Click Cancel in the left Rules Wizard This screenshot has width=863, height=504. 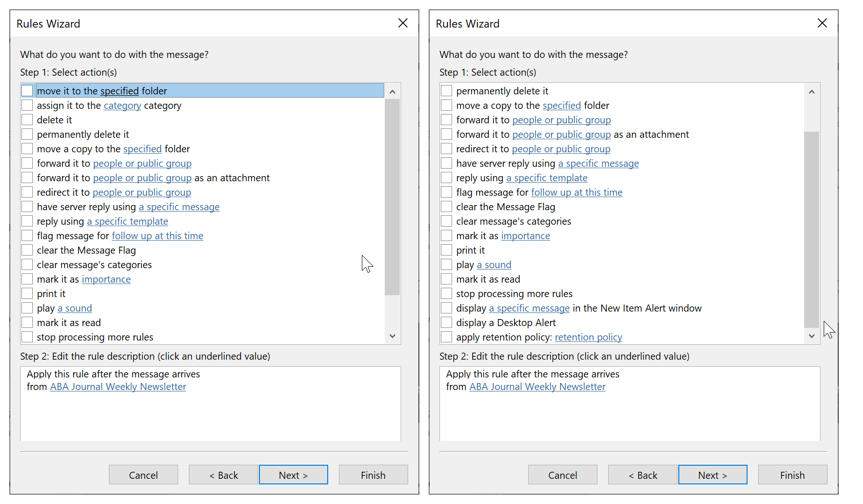pos(144,475)
